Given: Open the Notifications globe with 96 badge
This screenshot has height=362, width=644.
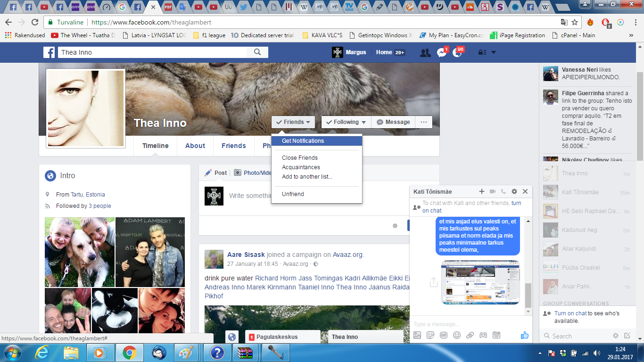Looking at the screenshot, I should coord(457,52).
